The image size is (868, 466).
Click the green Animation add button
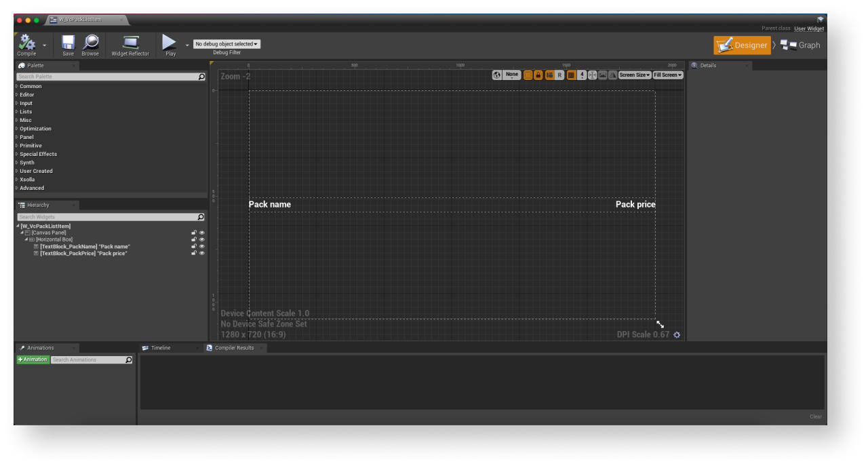(x=33, y=360)
